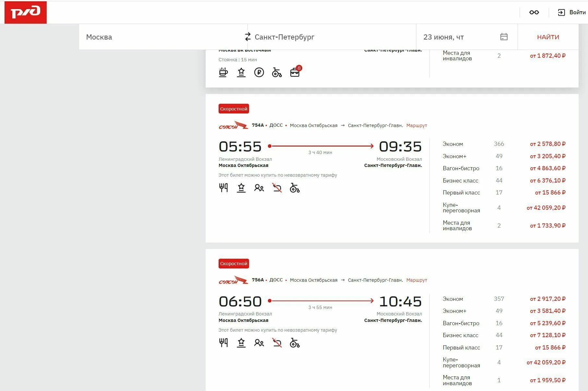Select Эконом from 2 917,20 ₽
This screenshot has width=588, height=391.
tap(504, 299)
